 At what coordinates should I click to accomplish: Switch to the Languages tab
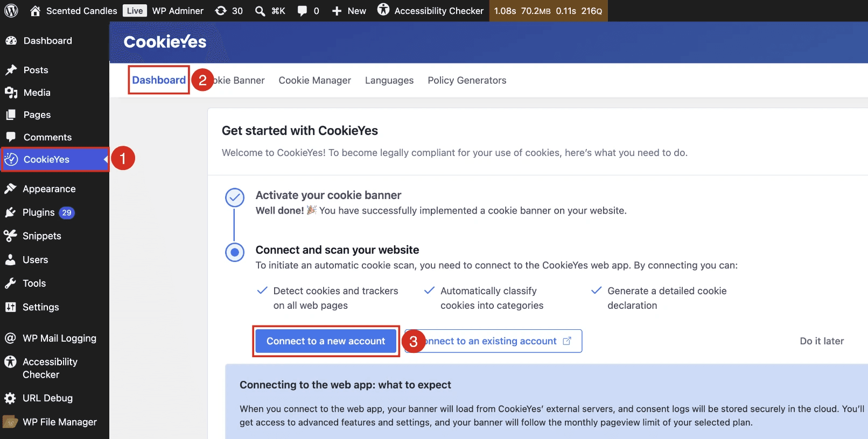pos(389,80)
